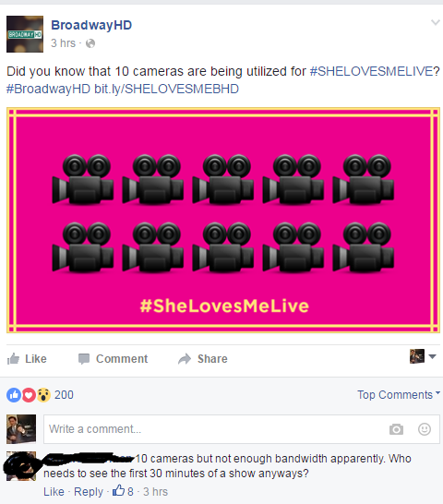
Task: Like the comment about bandwidth
Action: pyautogui.click(x=54, y=492)
